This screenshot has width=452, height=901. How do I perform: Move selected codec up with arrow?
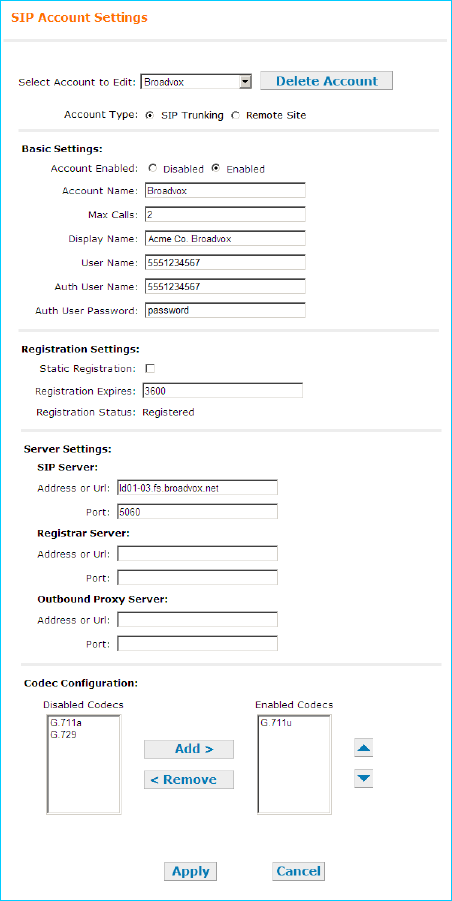[x=365, y=749]
